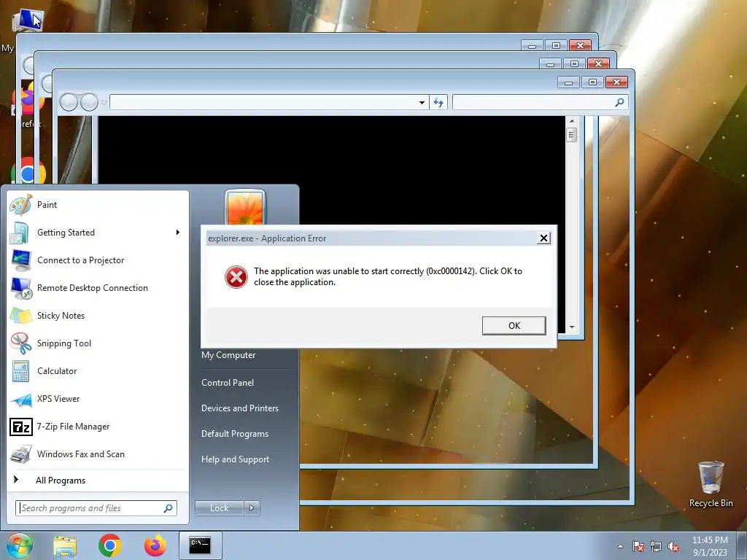Click the search magnifier in Start menu

click(169, 508)
